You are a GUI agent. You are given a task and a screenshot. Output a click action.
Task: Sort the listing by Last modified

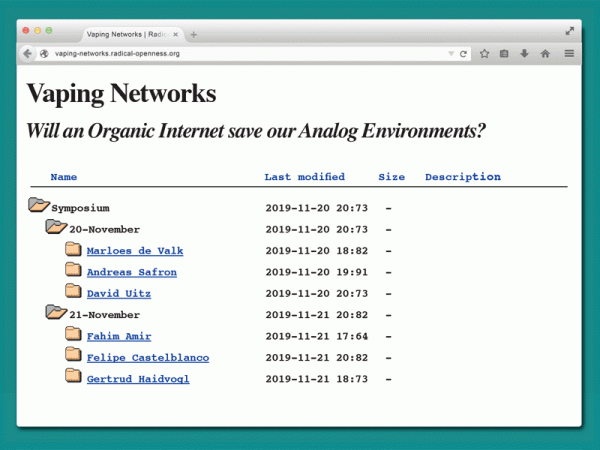click(304, 177)
